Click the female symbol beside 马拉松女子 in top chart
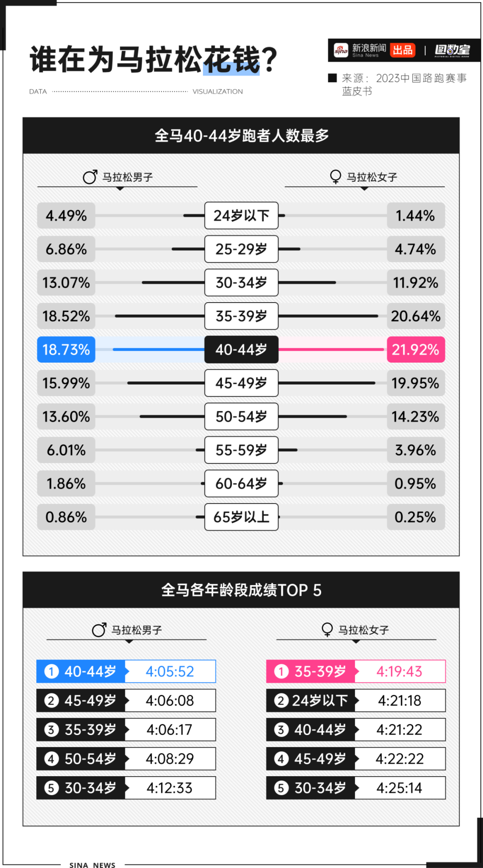483x868 pixels. coord(335,177)
